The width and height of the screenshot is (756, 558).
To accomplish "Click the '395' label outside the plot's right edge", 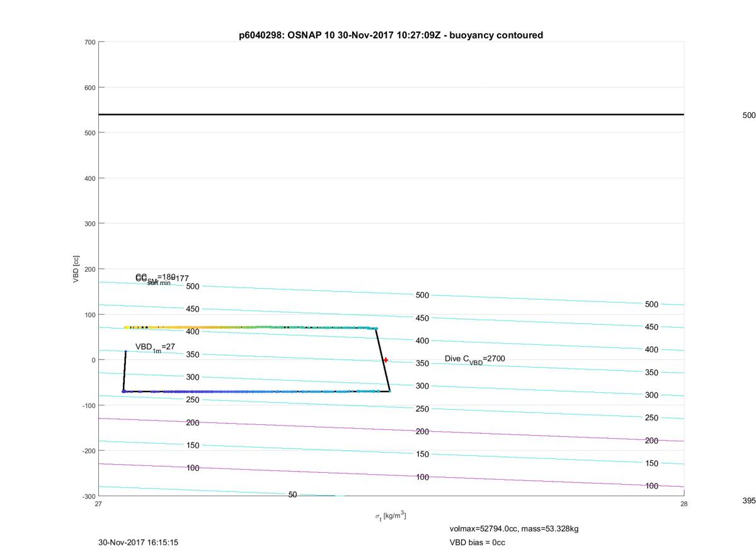I will [749, 501].
